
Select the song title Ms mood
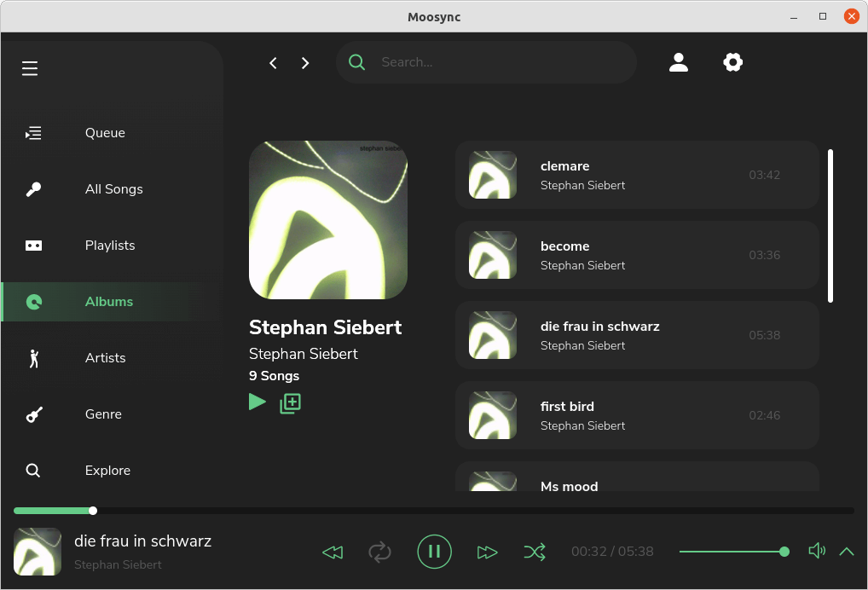[x=569, y=486]
